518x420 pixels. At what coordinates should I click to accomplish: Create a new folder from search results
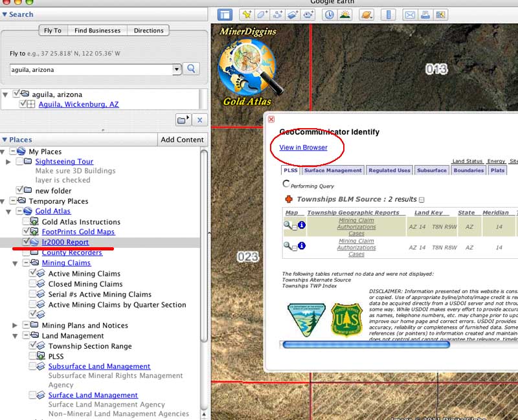tap(183, 120)
